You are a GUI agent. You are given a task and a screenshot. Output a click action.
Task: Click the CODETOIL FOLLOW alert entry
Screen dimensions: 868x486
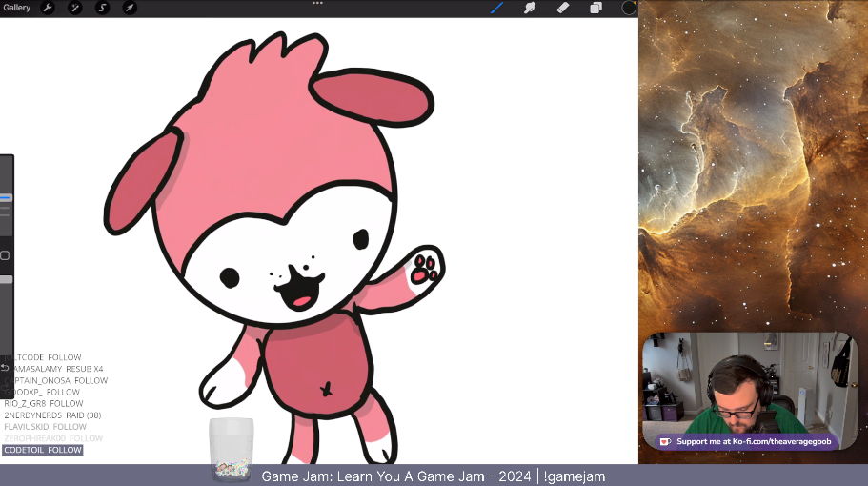click(43, 450)
